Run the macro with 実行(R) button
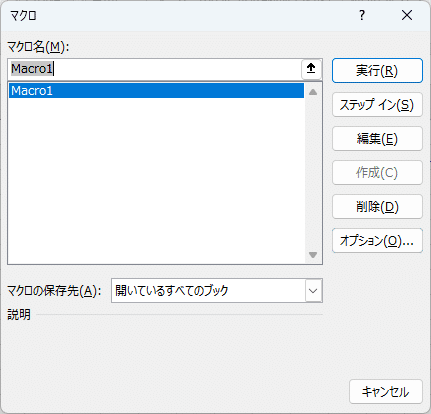This screenshot has width=431, height=414. [x=377, y=71]
